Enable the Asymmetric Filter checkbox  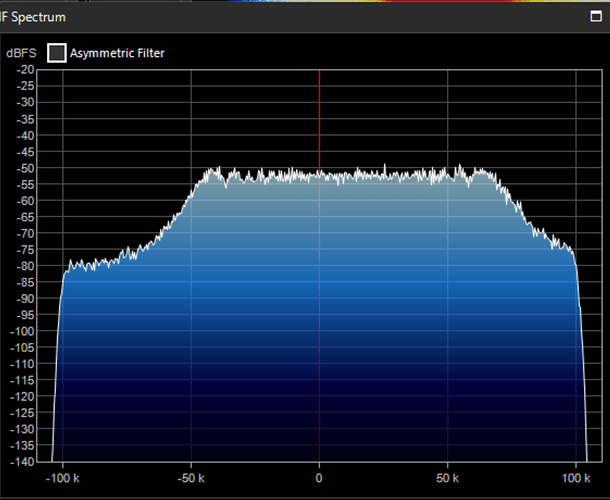click(x=58, y=53)
